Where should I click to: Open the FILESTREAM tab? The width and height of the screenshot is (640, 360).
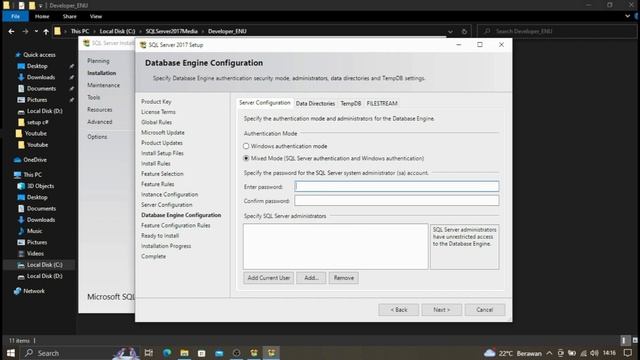382,104
